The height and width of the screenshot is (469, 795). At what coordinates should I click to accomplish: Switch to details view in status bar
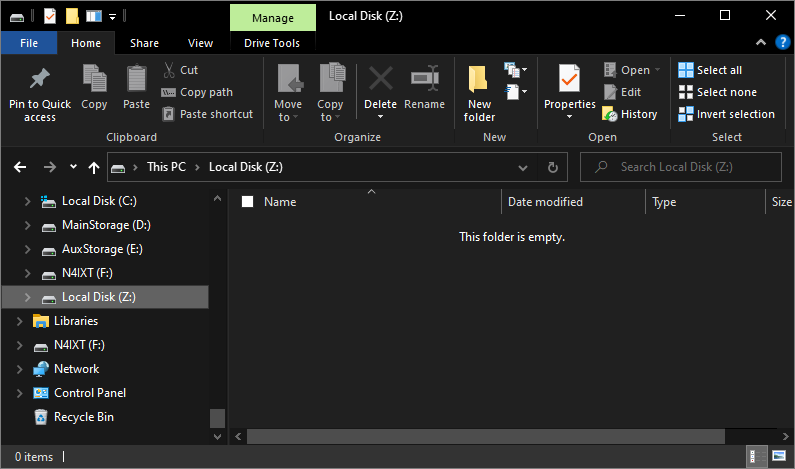click(x=757, y=457)
